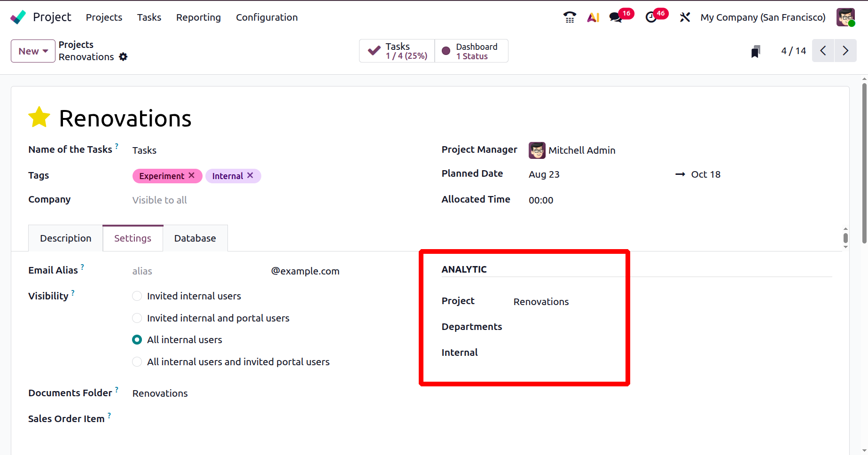Click the gear icon beside Renovations breadcrumb
868x455 pixels.
coord(123,57)
